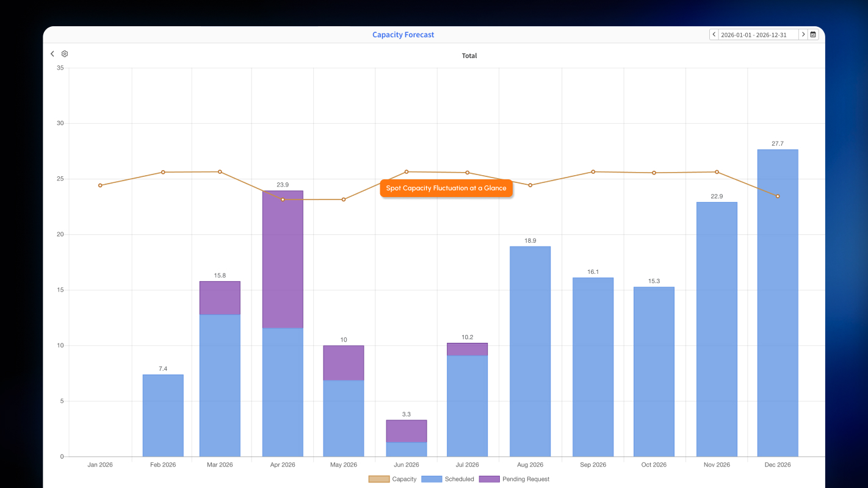The image size is (868, 488).
Task: Click the Oct 2026 capacity line point
Action: (654, 173)
